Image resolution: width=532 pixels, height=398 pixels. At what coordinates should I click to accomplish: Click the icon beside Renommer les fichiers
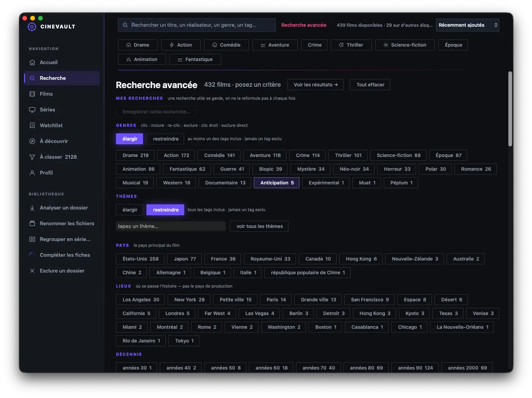click(32, 224)
